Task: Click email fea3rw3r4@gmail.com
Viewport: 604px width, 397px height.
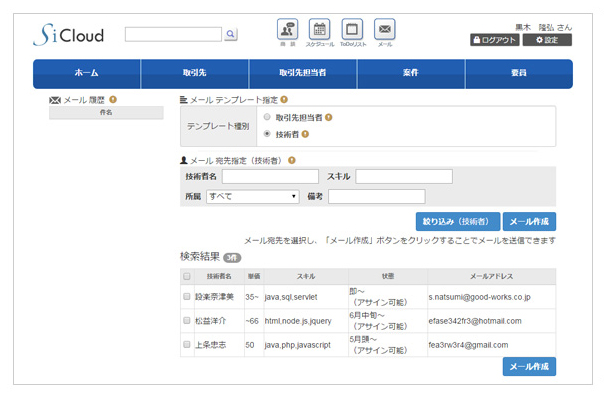Action: [x=468, y=345]
